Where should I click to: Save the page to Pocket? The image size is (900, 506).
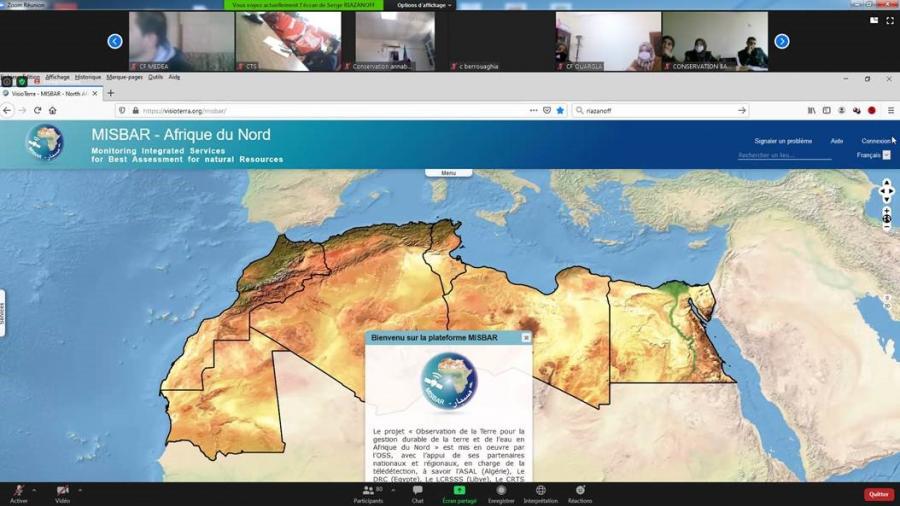[547, 110]
